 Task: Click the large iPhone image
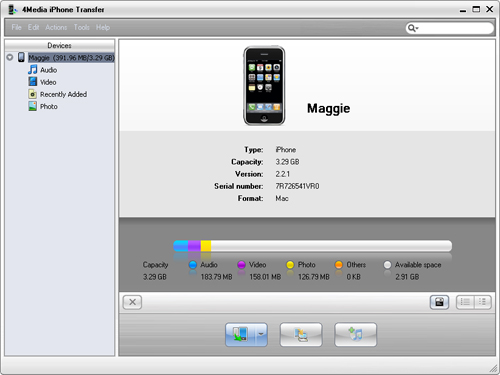264,86
